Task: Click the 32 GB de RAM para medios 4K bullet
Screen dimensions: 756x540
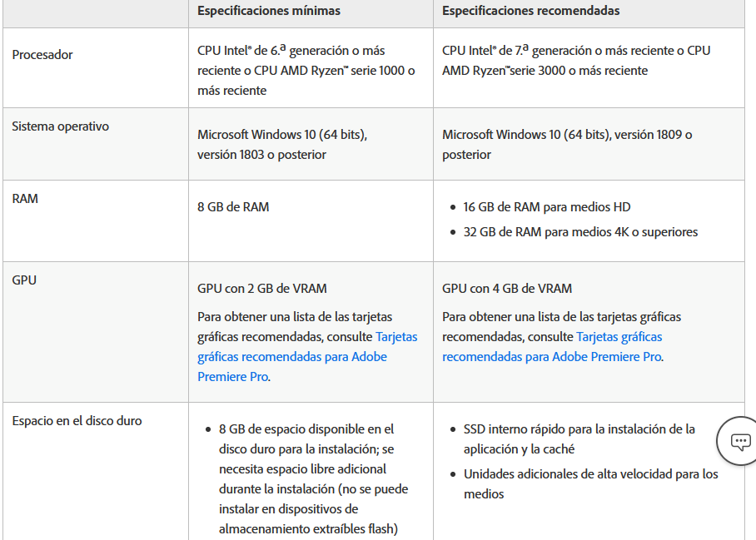Action: (580, 232)
